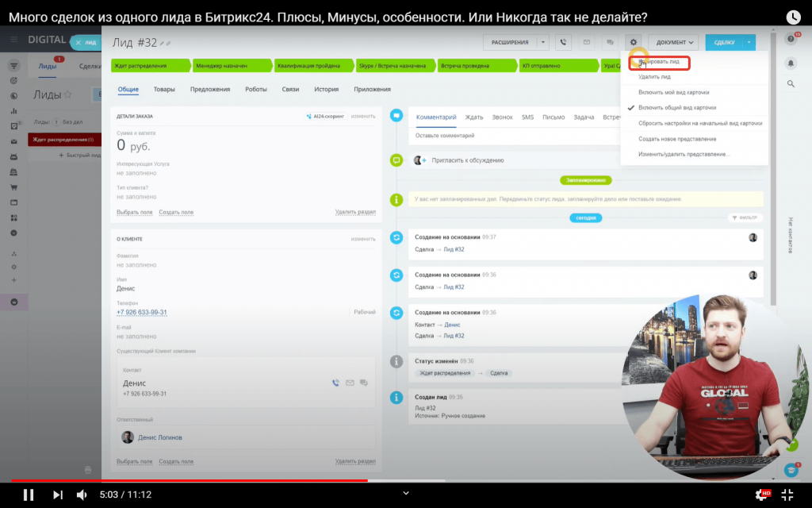Switch timeline to Звонок tab
This screenshot has height=508, width=812.
coord(502,117)
